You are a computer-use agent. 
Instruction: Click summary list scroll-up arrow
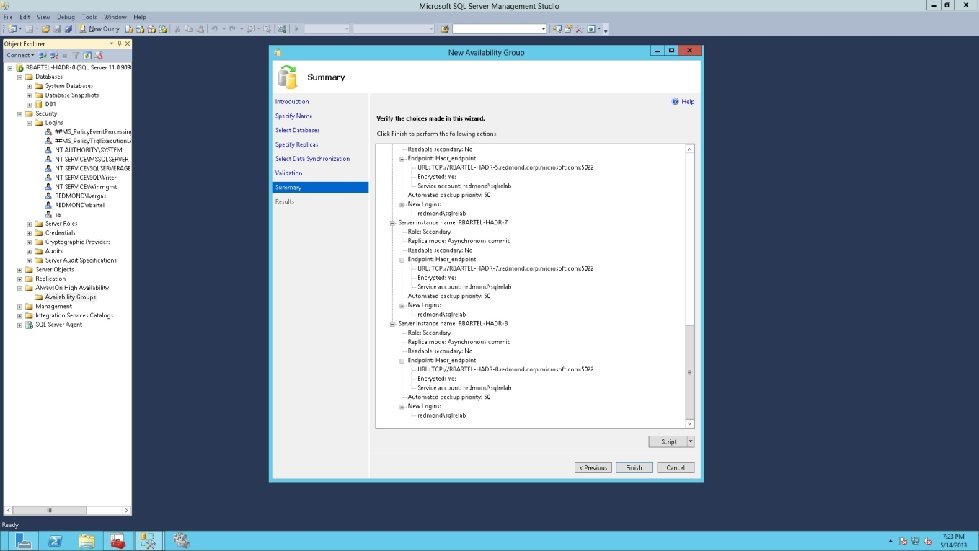tap(689, 149)
